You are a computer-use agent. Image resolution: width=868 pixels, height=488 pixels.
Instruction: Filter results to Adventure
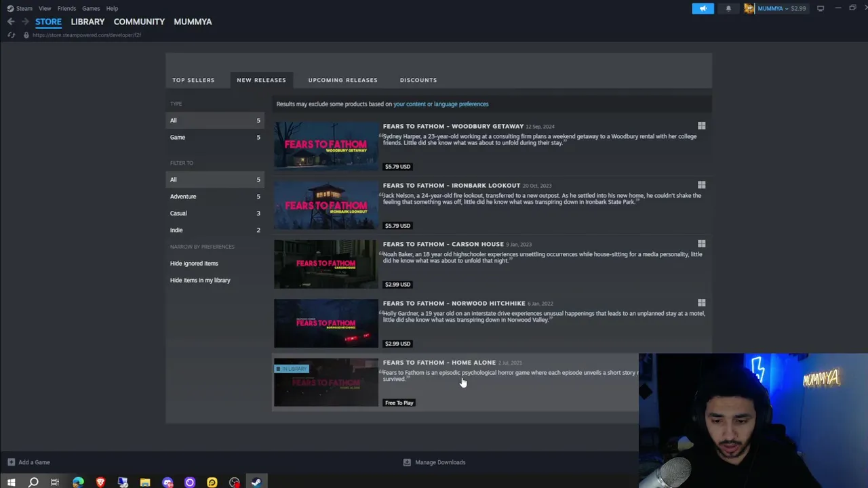pyautogui.click(x=215, y=197)
